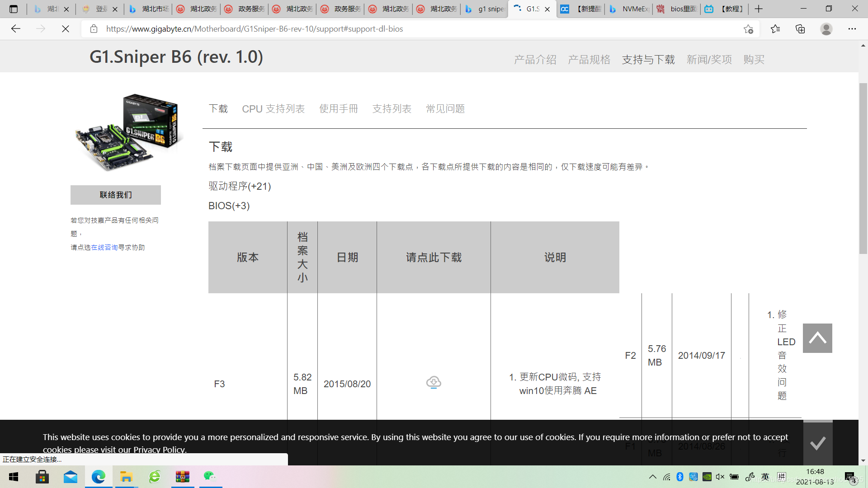This screenshot has width=868, height=488.
Task: Click the scroll-to-top arrow button
Action: tap(817, 338)
